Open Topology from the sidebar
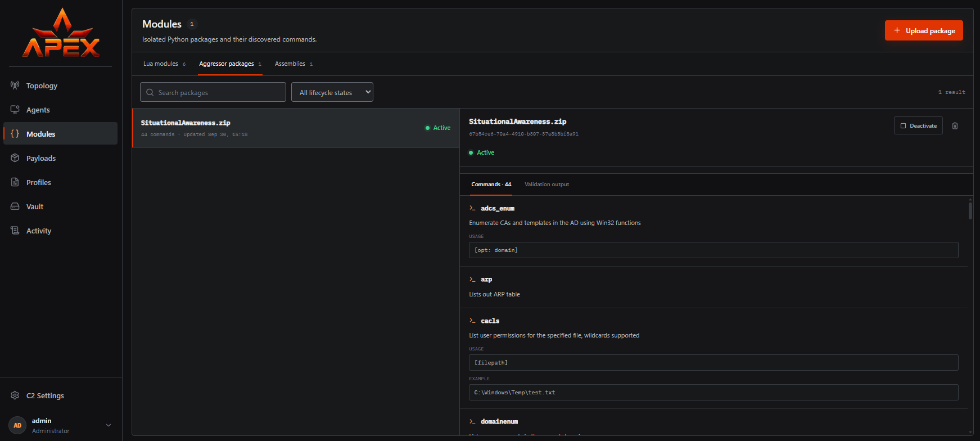 click(60, 85)
